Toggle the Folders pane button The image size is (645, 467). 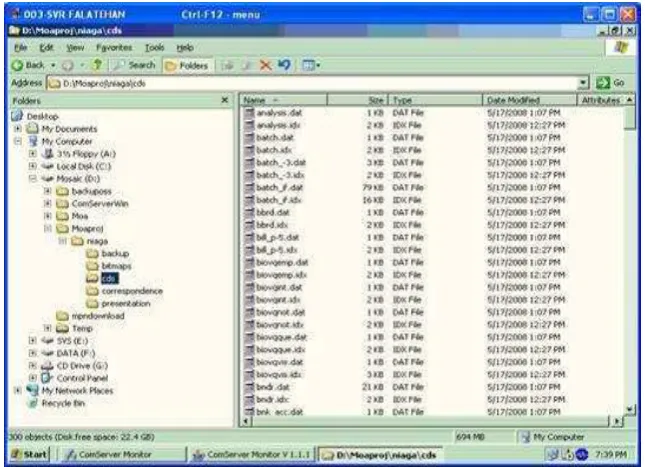188,65
